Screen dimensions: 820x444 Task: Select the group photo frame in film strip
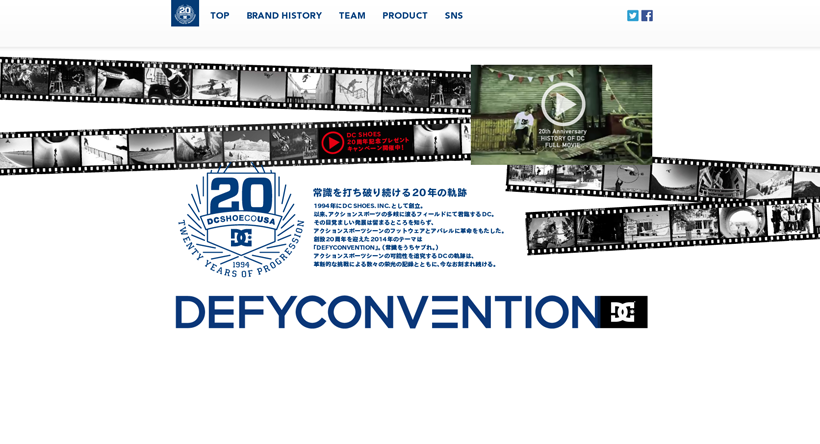[x=792, y=217]
